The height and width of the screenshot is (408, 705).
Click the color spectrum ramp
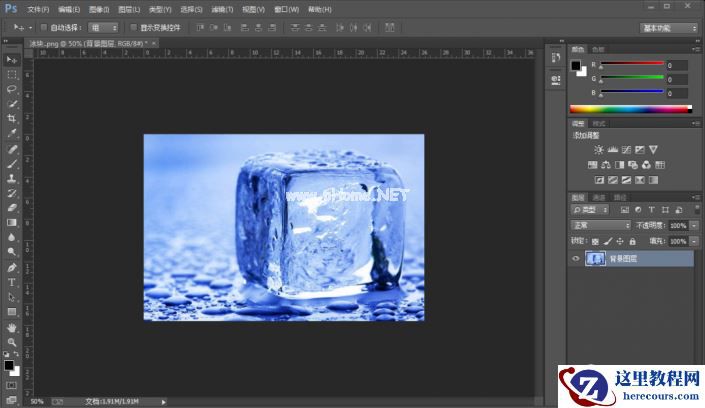(x=631, y=109)
